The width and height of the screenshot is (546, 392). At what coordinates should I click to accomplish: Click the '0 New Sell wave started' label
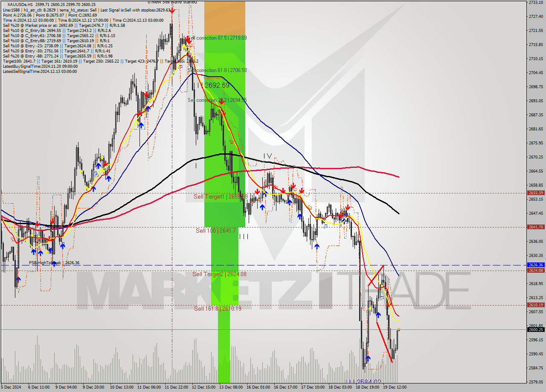coord(172,2)
